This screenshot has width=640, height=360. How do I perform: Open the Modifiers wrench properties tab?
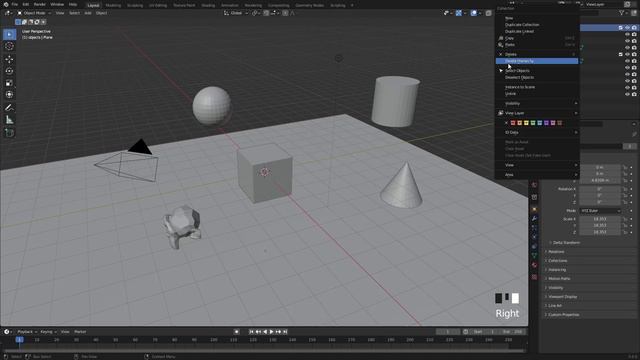tap(534, 219)
